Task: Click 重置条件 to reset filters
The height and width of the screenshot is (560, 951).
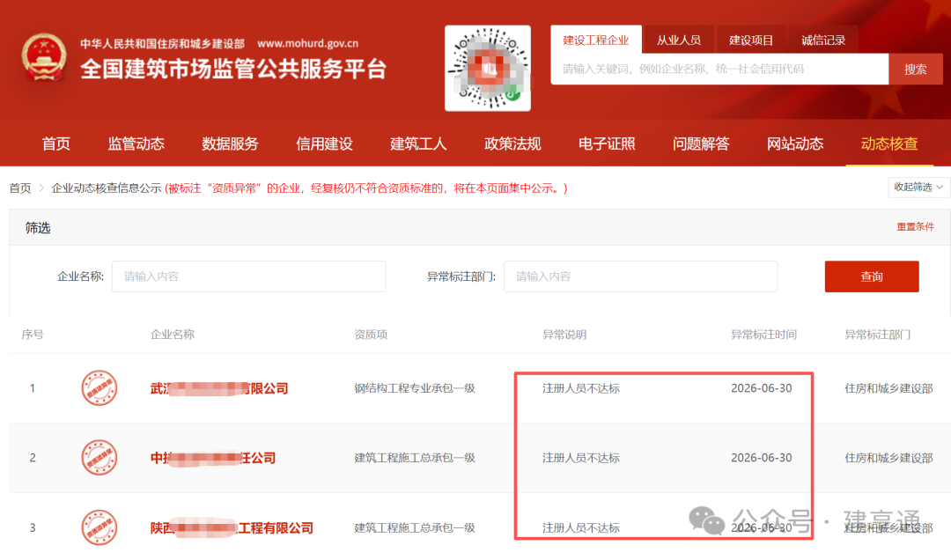Action: pos(915,226)
